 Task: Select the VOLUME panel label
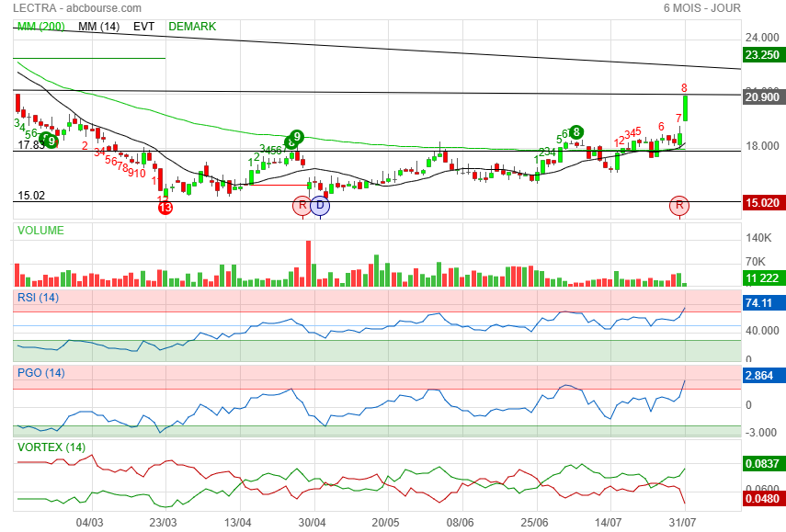click(40, 231)
